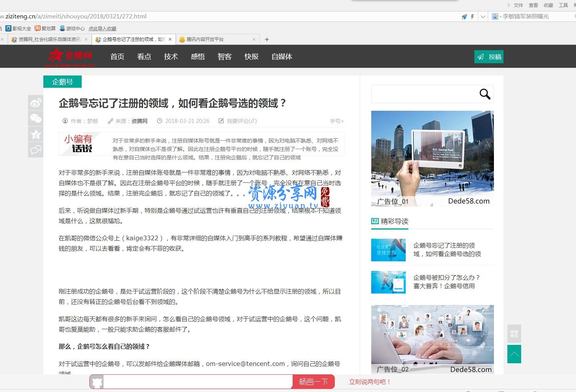Image resolution: width=576 pixels, height=392 pixels.
Task: Share article via WeChat sidebar icon
Action: (x=36, y=118)
